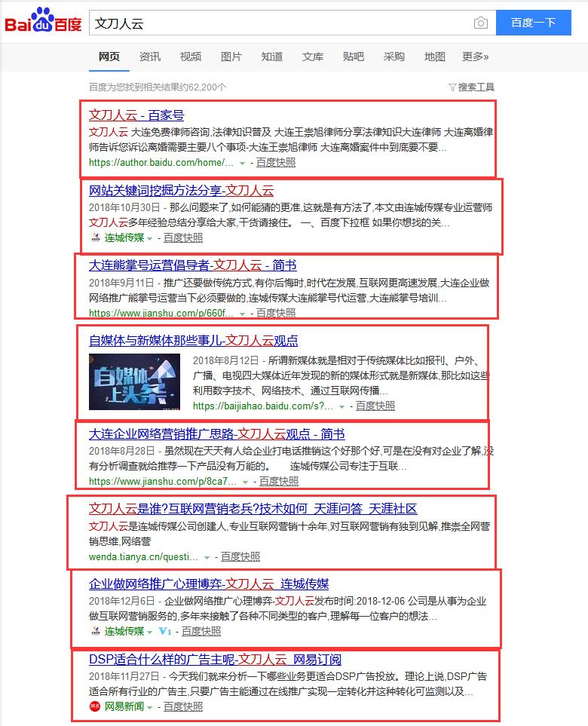
Task: Open 百度快照 for 大连熊掌号 result
Action: click(276, 314)
